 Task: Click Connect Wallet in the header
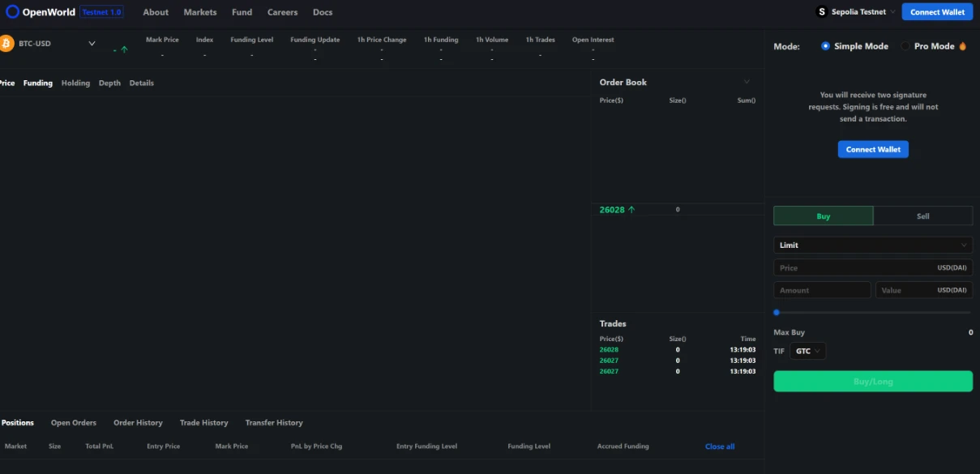click(937, 12)
